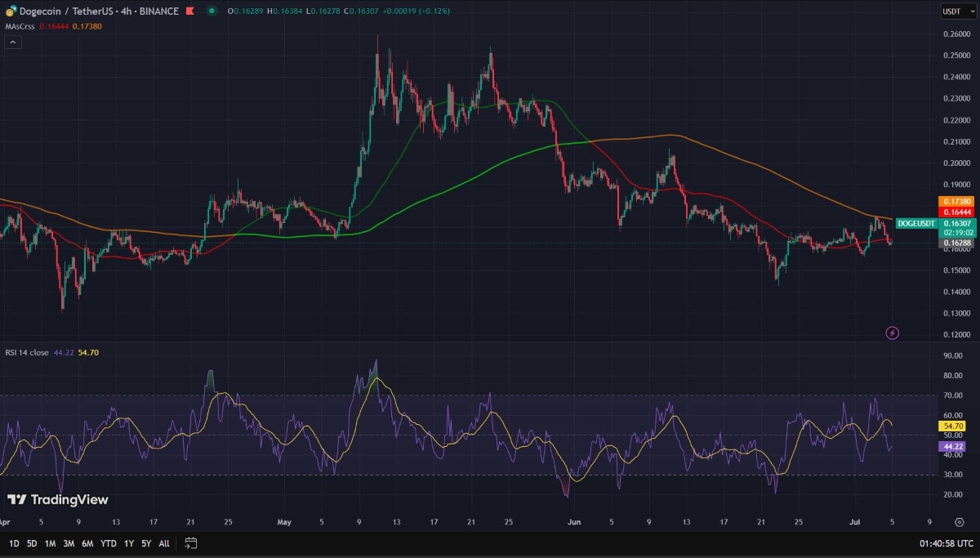Click the Dogecoin coin logo icon
The width and height of the screenshot is (980, 558).
point(11,11)
